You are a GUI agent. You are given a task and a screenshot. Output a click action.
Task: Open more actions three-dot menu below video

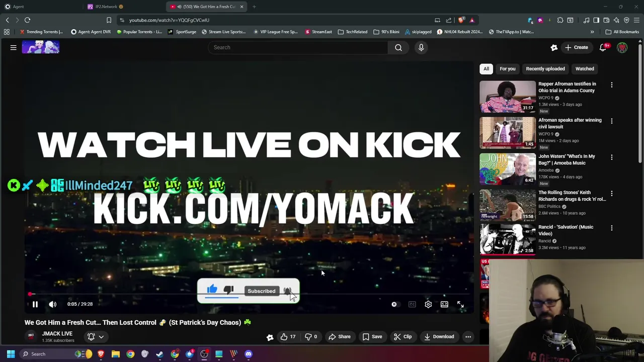click(x=468, y=337)
